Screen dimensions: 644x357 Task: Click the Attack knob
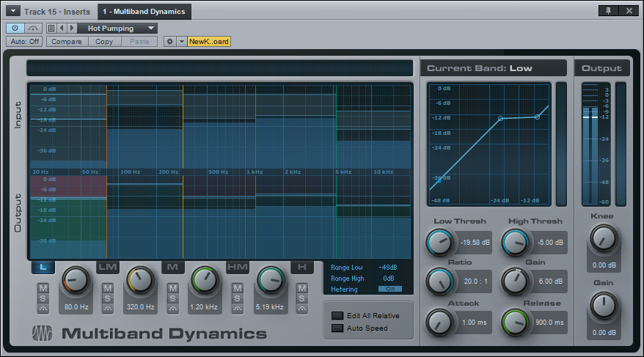(439, 323)
